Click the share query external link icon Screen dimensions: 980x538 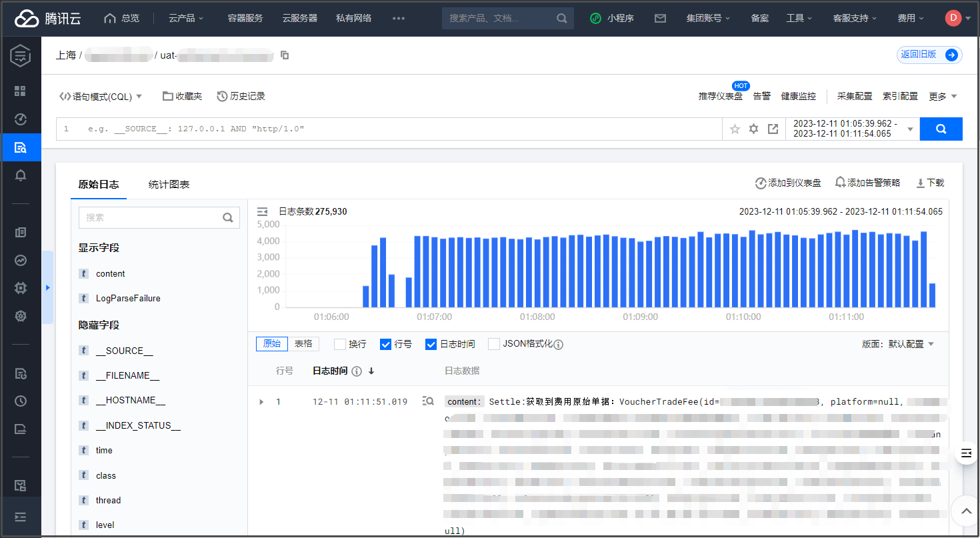(x=773, y=129)
